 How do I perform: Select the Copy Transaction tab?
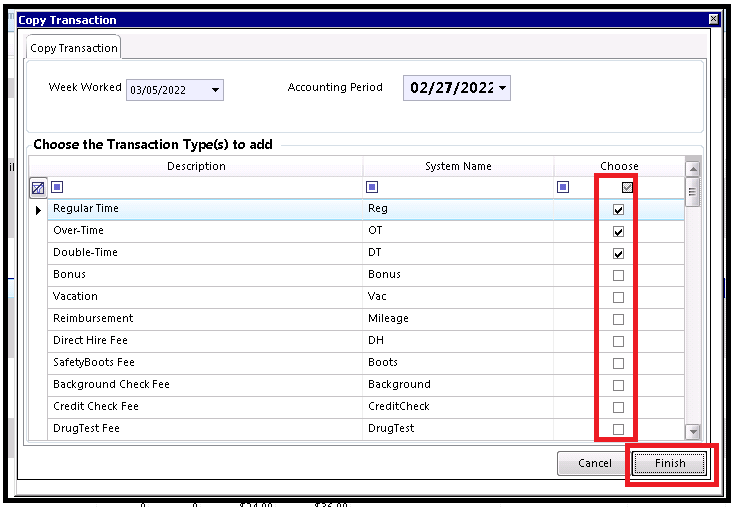pos(74,48)
